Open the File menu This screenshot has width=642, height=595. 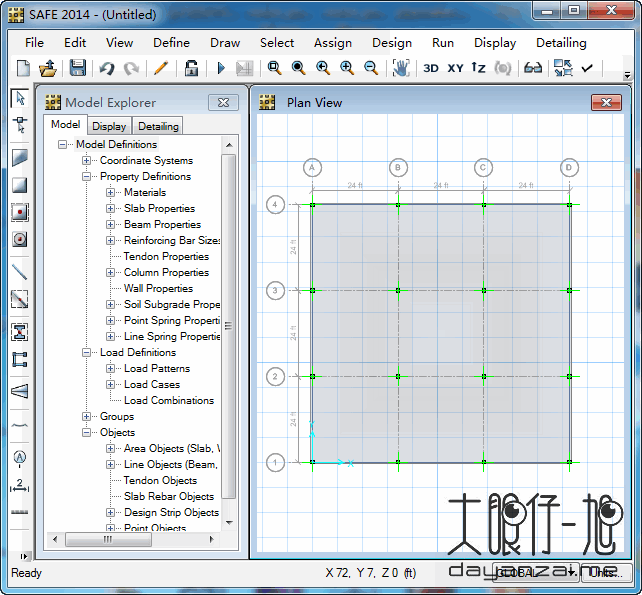coord(34,43)
